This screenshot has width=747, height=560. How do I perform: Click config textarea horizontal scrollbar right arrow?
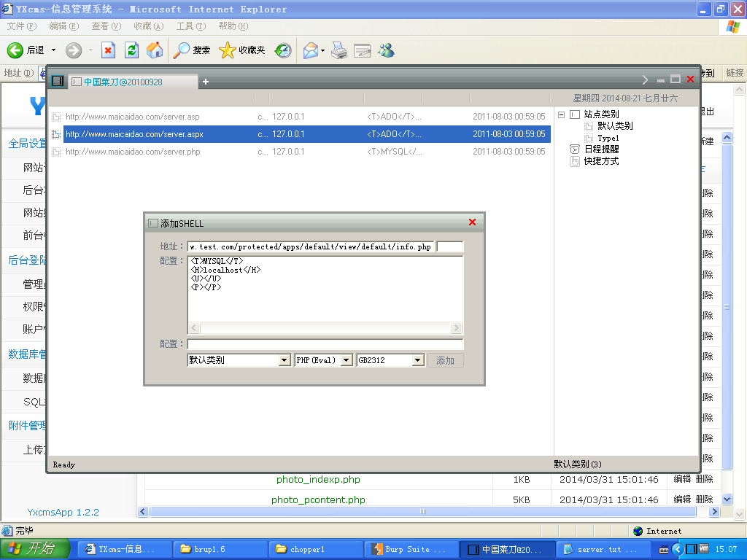pos(456,327)
